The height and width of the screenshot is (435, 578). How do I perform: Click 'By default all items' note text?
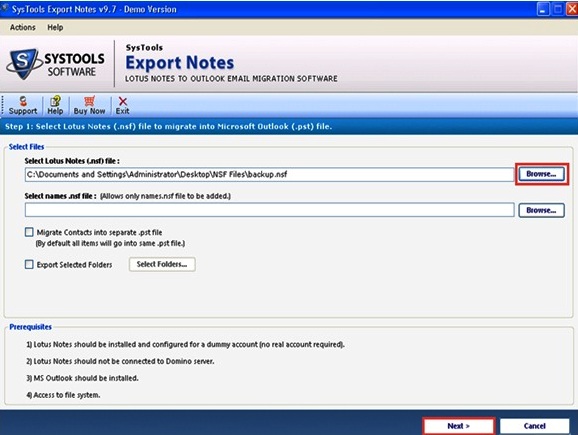point(110,243)
